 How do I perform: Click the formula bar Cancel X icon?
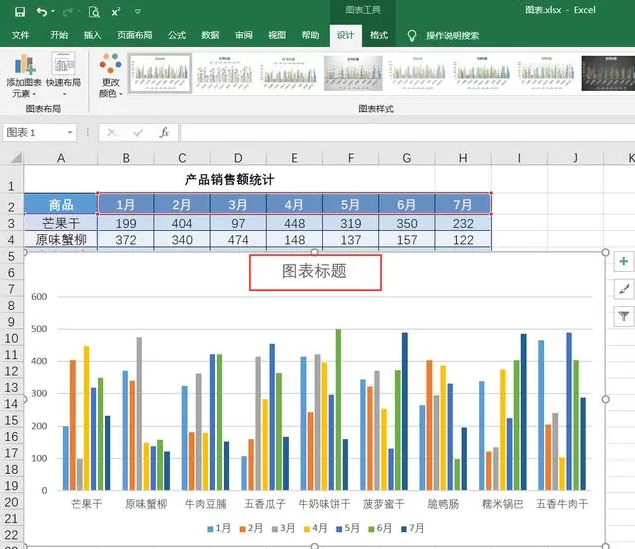112,132
